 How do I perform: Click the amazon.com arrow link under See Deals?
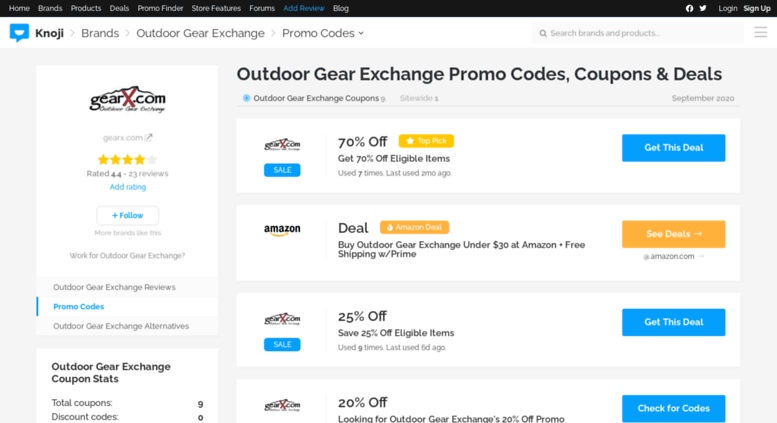pyautogui.click(x=673, y=257)
